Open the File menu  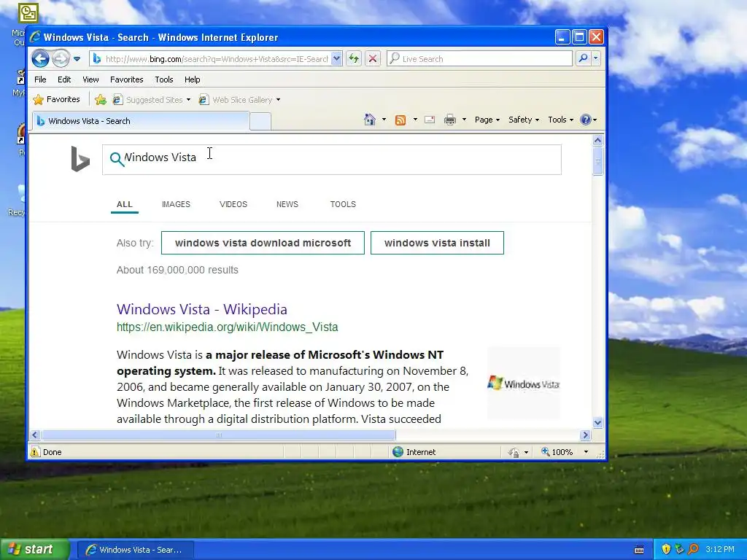click(41, 79)
